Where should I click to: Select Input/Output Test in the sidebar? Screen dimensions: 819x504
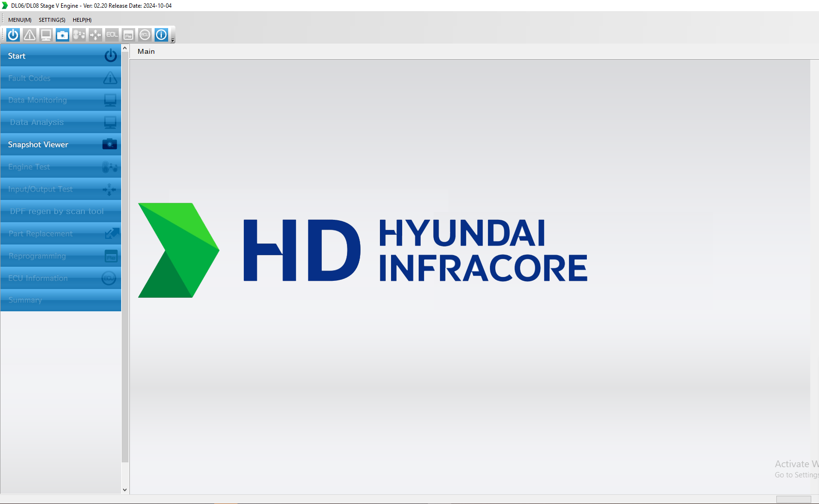[61, 189]
